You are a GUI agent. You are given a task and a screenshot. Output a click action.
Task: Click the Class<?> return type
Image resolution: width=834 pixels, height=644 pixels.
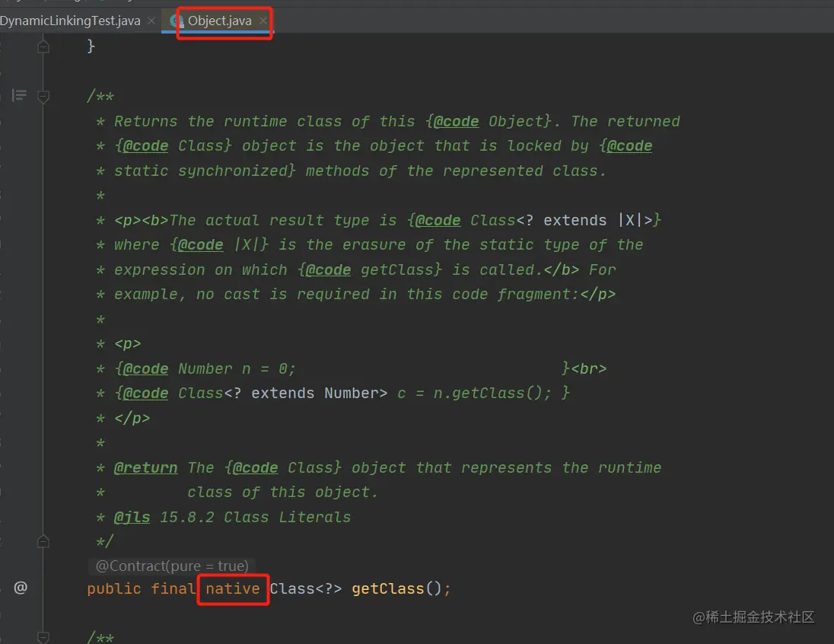tap(306, 588)
